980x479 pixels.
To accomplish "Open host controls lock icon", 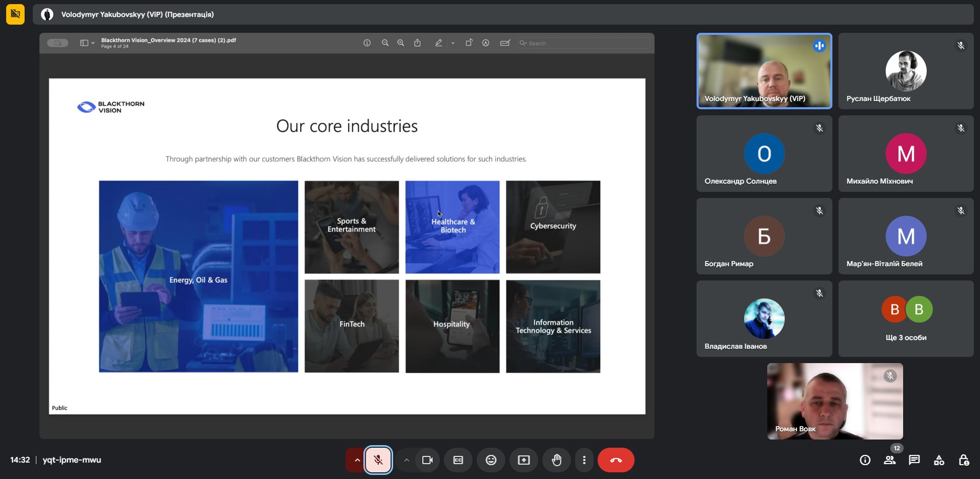I will point(964,460).
